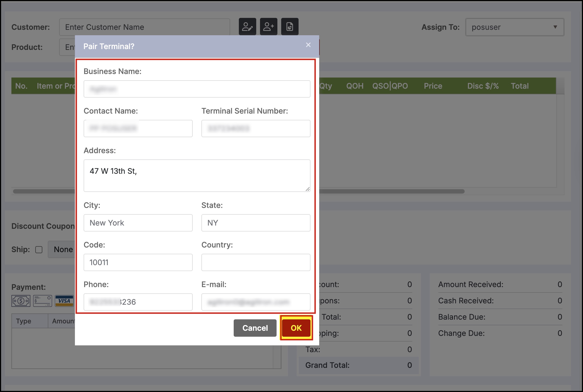The width and height of the screenshot is (583, 392).
Task: Click the E-mail input field
Action: pyautogui.click(x=256, y=302)
